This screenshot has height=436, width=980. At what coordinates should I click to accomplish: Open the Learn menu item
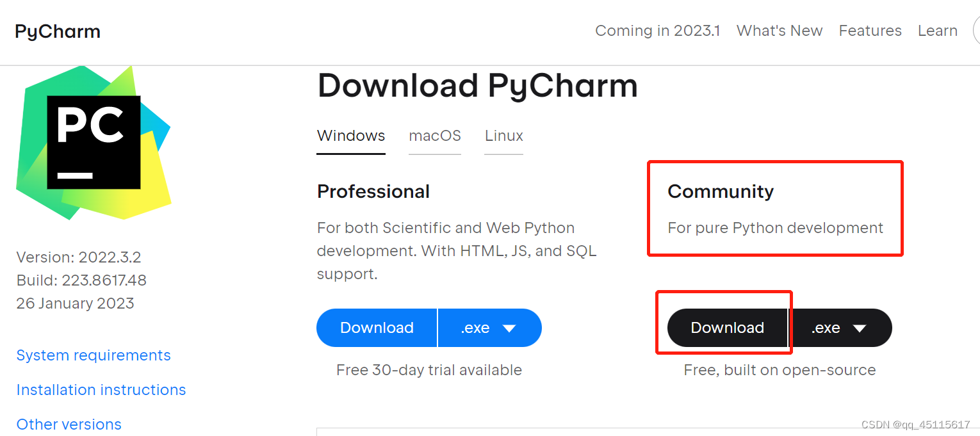pyautogui.click(x=937, y=30)
